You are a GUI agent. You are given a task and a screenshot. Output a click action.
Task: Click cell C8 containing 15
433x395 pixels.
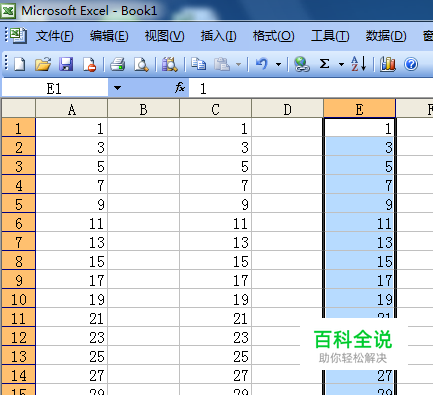click(x=215, y=261)
